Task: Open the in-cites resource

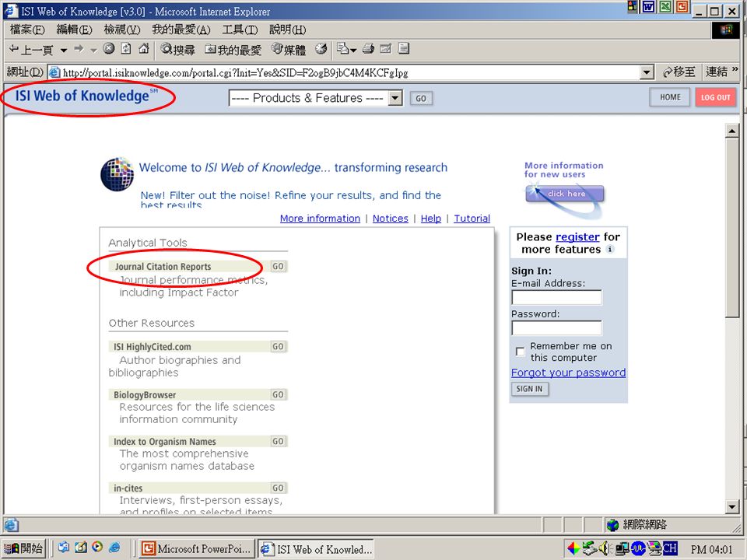Action: point(128,488)
